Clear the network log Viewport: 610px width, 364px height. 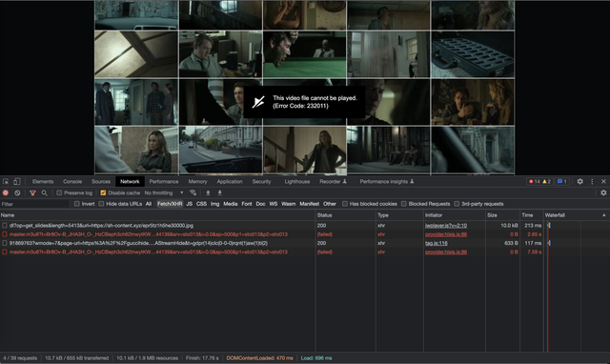[x=17, y=192]
